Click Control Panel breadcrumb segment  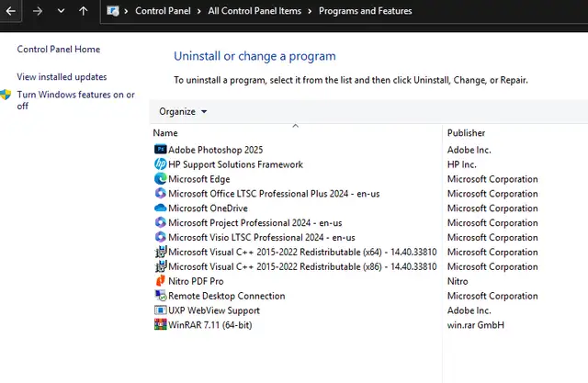163,11
